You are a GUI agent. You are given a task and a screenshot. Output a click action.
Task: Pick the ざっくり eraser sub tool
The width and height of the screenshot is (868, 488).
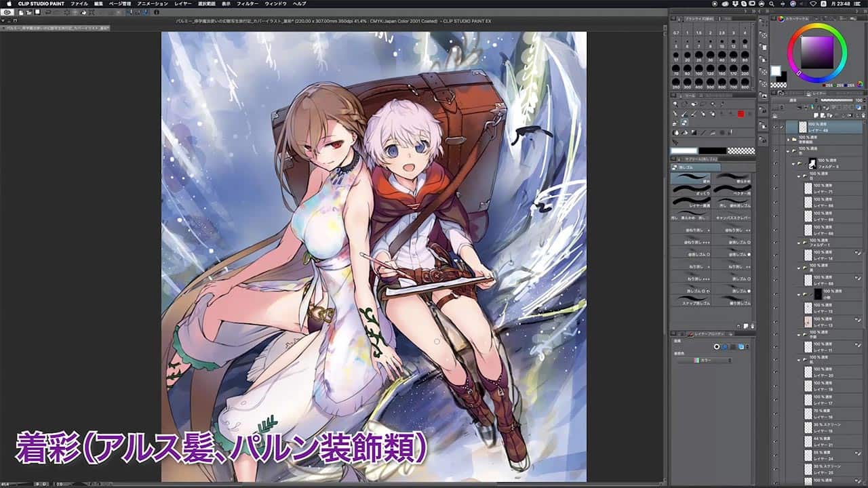pos(690,190)
